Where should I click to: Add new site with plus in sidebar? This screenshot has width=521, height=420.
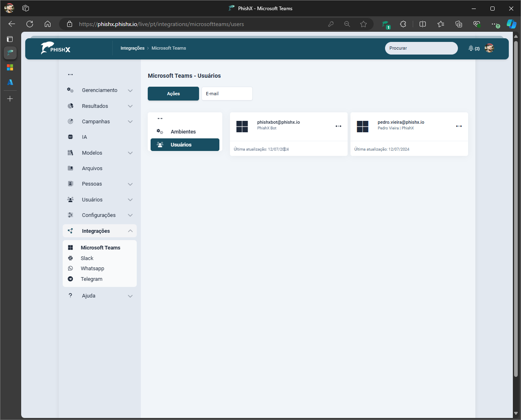point(10,99)
